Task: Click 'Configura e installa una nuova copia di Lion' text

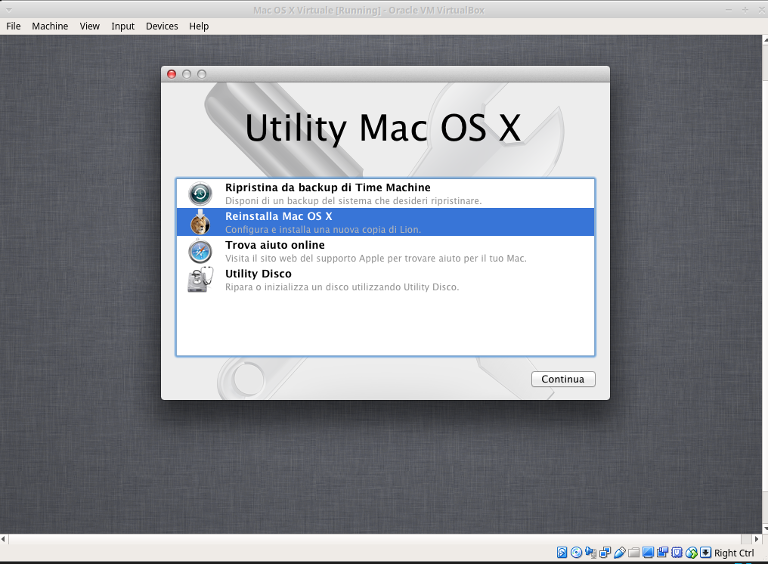Action: (x=323, y=230)
